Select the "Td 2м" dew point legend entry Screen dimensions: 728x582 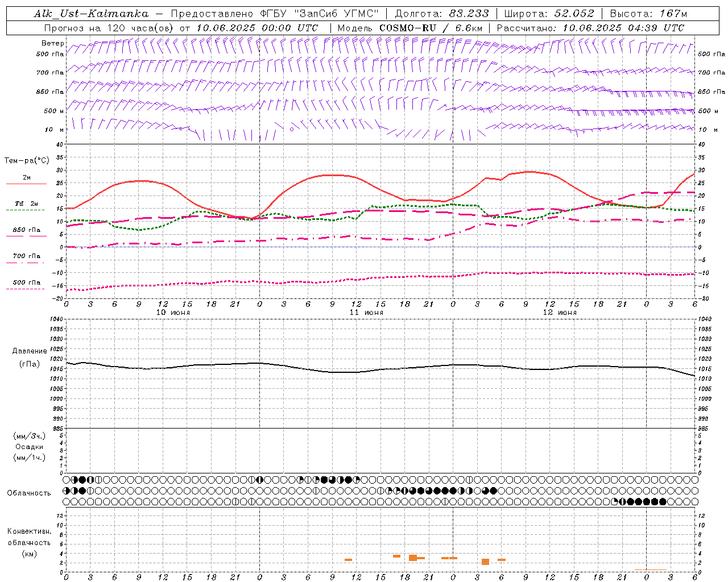pos(27,203)
